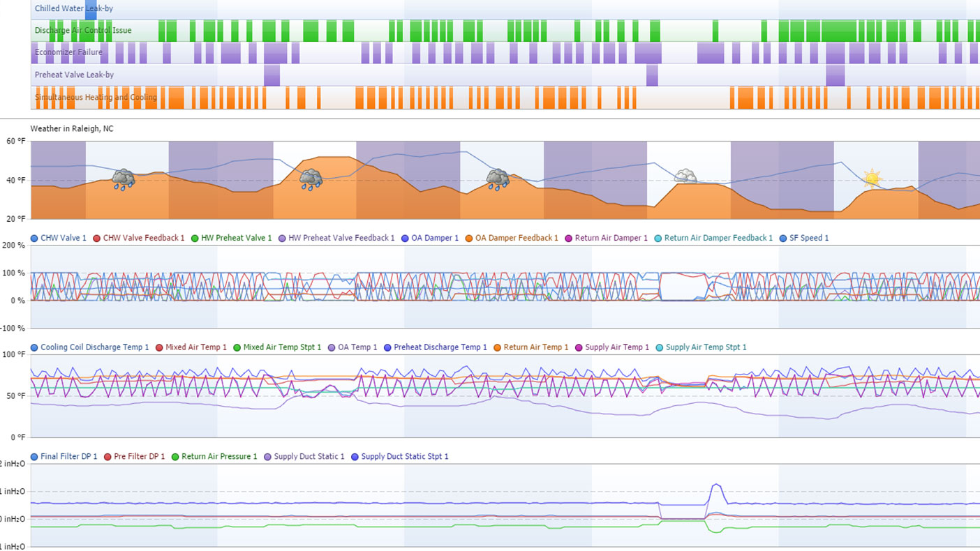The width and height of the screenshot is (980, 551).
Task: Click the second rain cloud weather icon
Action: pos(311,179)
